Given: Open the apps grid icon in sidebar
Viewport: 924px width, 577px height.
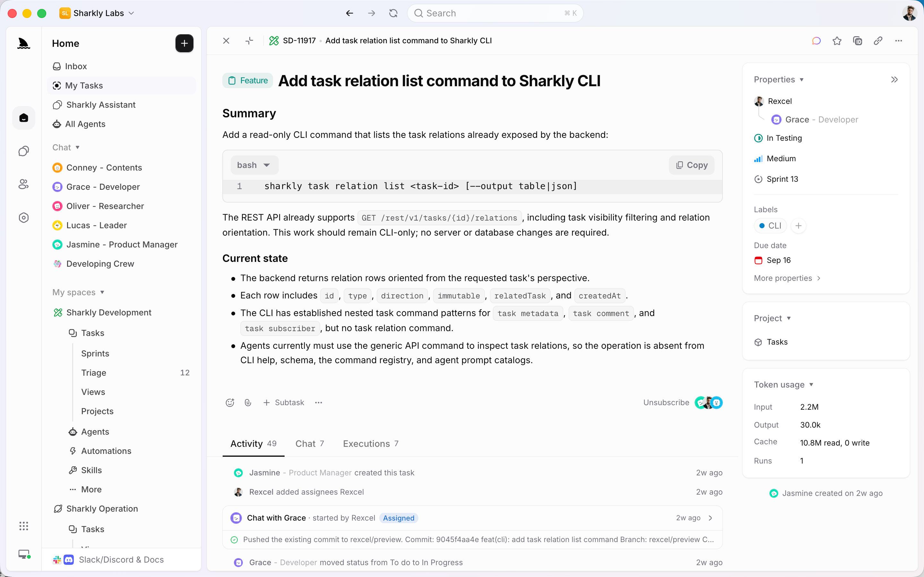Looking at the screenshot, I should [x=24, y=526].
